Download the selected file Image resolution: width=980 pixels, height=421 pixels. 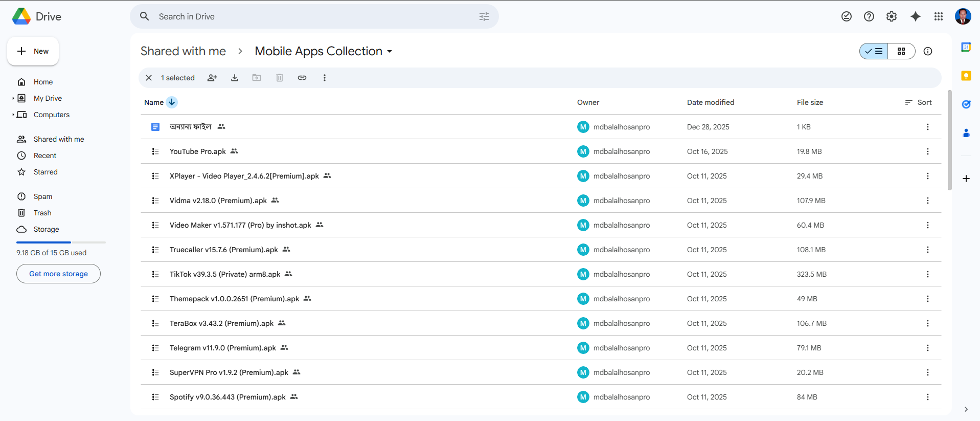pos(235,78)
